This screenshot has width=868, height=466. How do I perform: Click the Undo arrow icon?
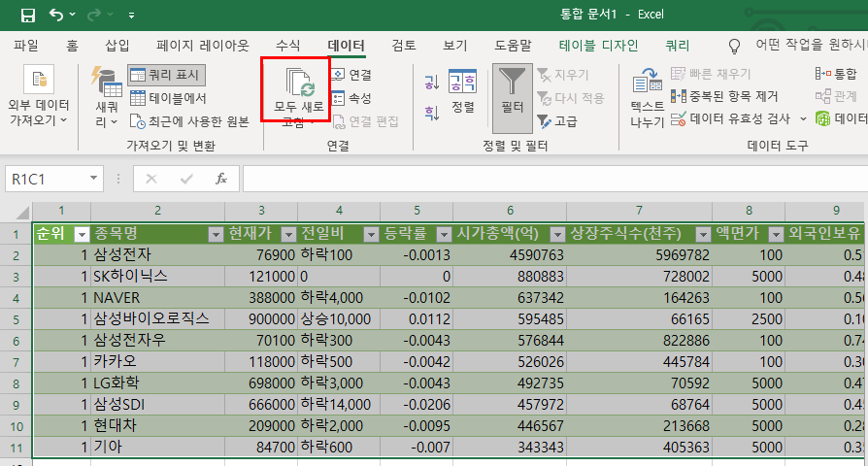click(x=56, y=15)
